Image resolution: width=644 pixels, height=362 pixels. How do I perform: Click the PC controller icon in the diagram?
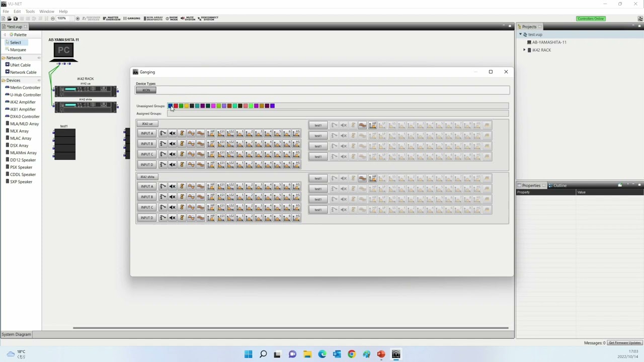tap(63, 52)
